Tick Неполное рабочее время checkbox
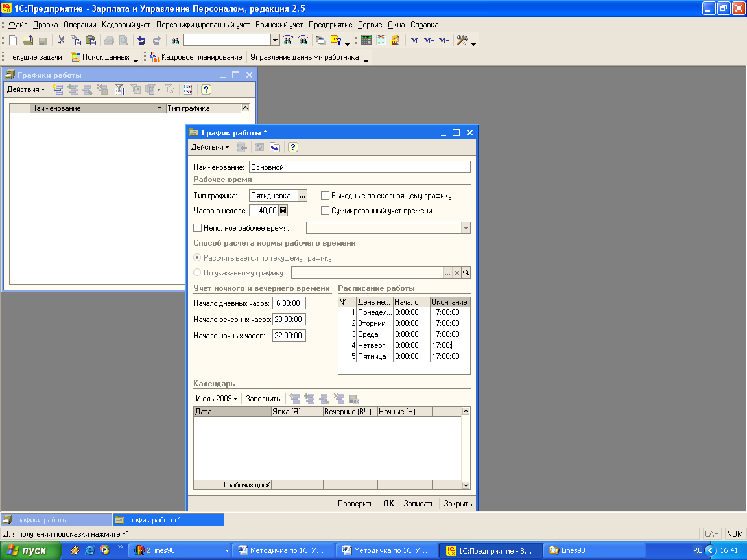Viewport: 747px width, 560px height. 197,228
